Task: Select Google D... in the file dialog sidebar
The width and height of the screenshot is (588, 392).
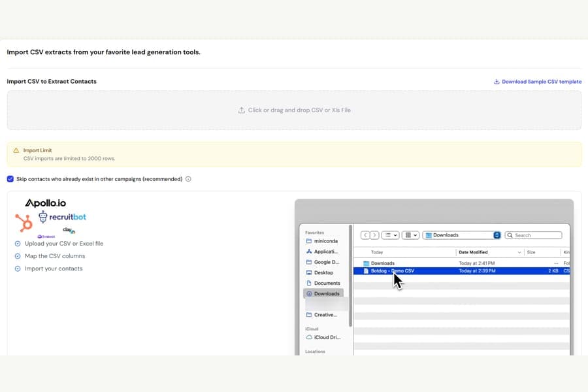Action: coord(323,262)
